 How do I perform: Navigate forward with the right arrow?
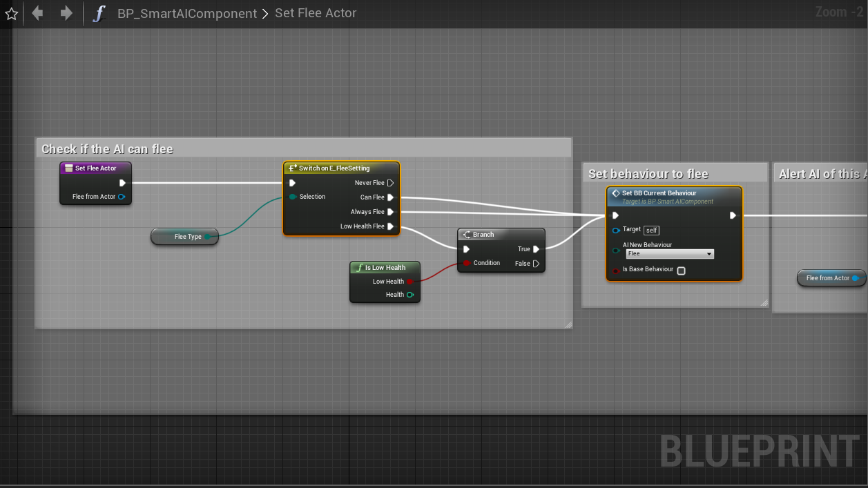coord(66,13)
